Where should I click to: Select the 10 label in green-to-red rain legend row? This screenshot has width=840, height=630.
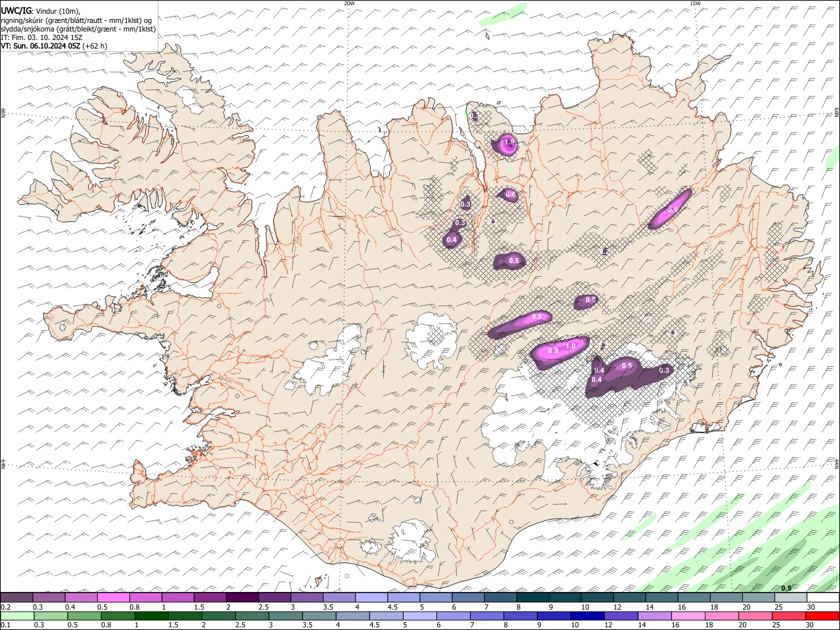pyautogui.click(x=575, y=625)
